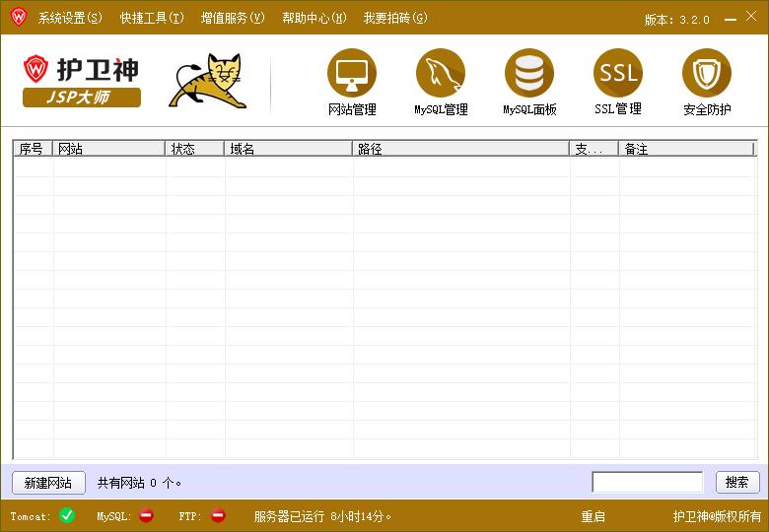Sort by the 序号 column header
This screenshot has height=532, width=769.
click(33, 149)
